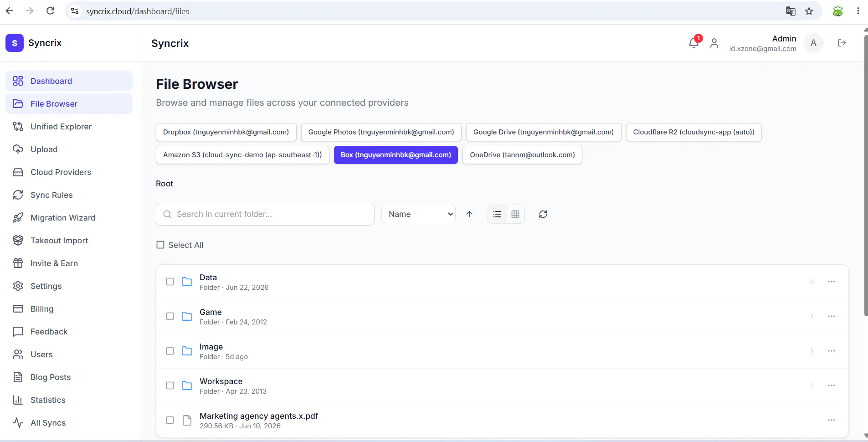868x442 pixels.
Task: Toggle ascending sort arrow
Action: tap(469, 214)
